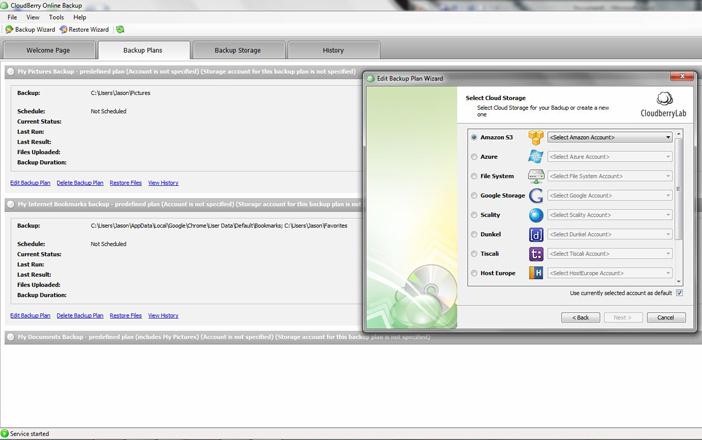Click View History for My Pictures
702x440 pixels.
163,183
